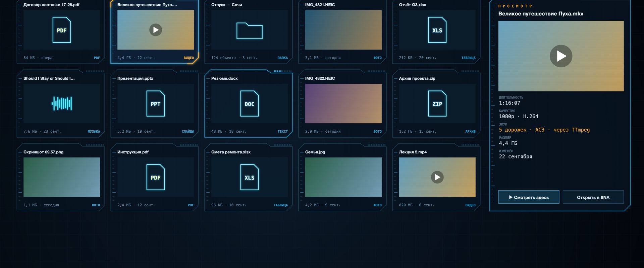Select the Should I Stay audio waveform icon

[x=62, y=104]
